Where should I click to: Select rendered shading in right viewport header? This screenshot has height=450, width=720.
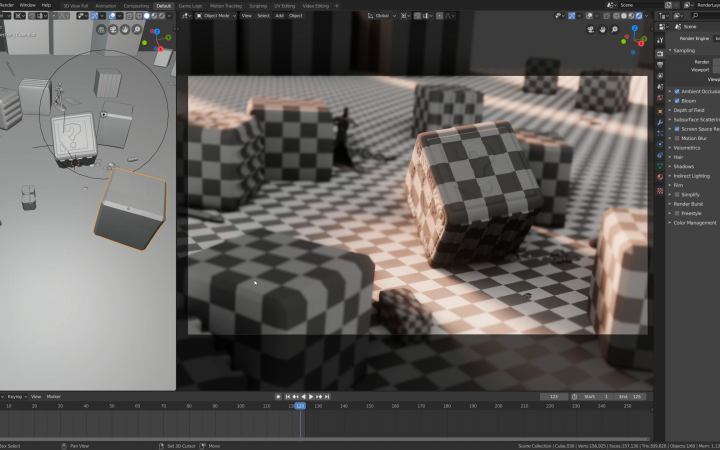pos(639,16)
